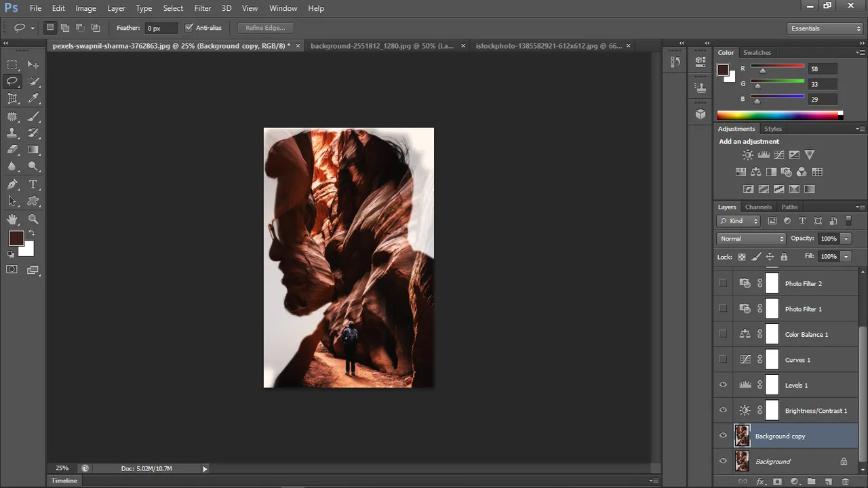Swap foreground and background colors

tap(31, 233)
